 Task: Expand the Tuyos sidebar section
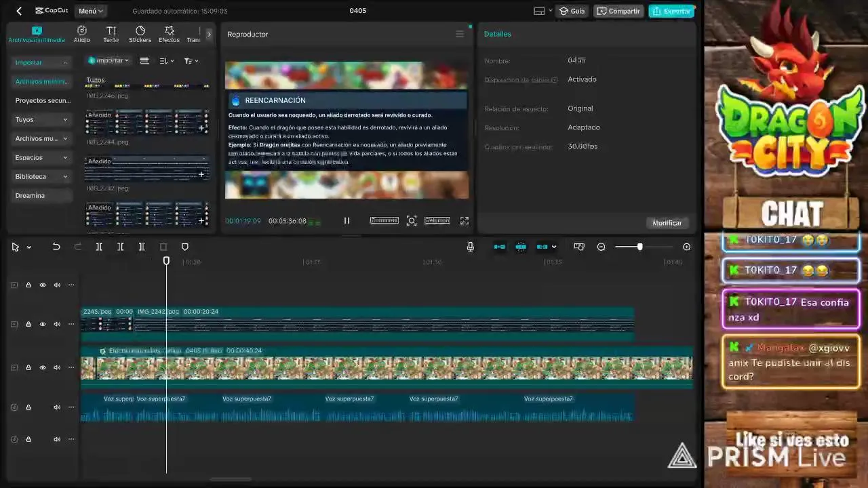point(41,119)
